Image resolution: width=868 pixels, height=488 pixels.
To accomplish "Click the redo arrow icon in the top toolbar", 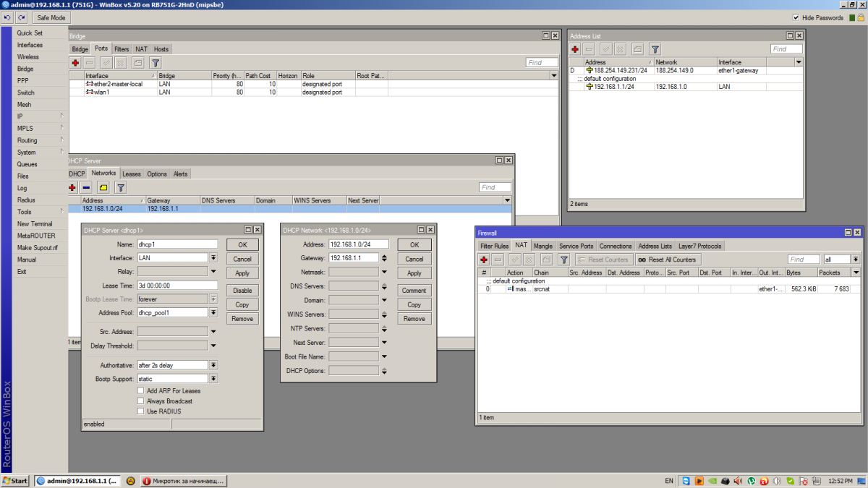I will click(x=21, y=17).
